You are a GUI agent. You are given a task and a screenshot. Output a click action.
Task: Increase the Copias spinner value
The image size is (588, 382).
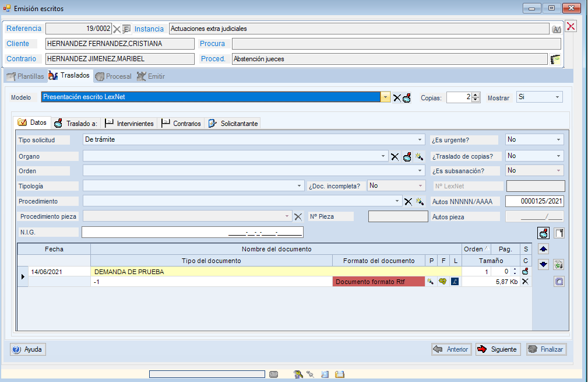click(476, 95)
